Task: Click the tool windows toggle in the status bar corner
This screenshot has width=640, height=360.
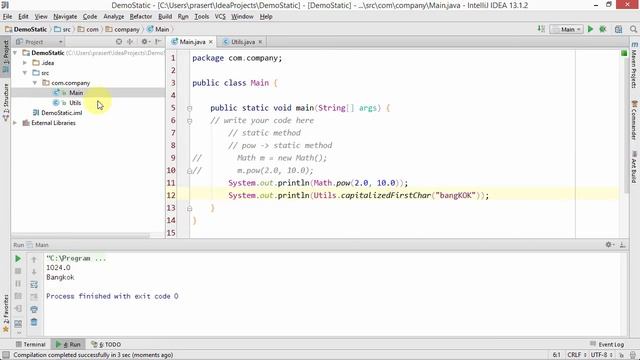Action: (6, 355)
